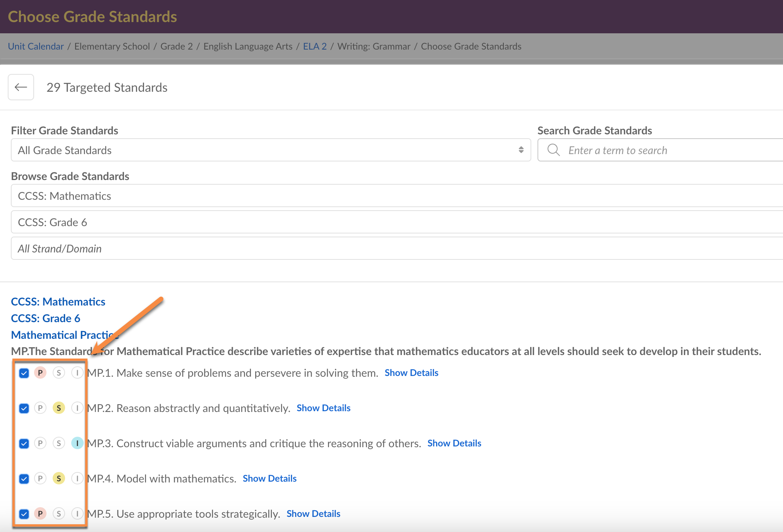The width and height of the screenshot is (783, 532).
Task: Uncheck the MP.3 standard checkbox
Action: coord(24,444)
